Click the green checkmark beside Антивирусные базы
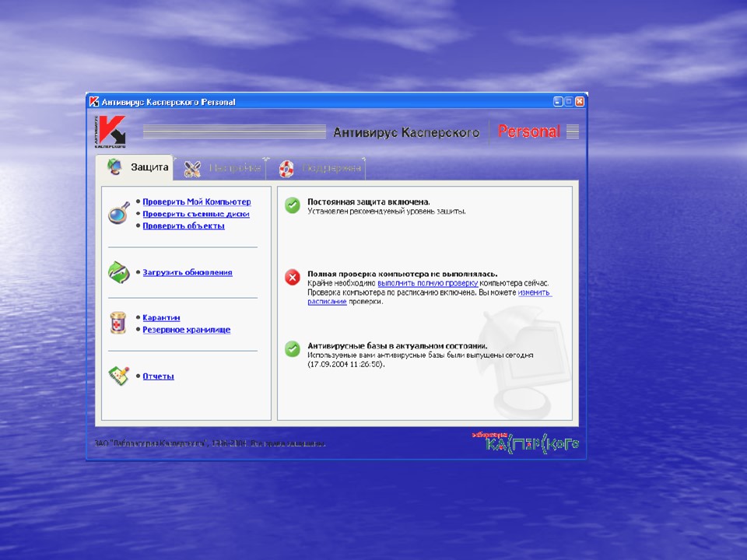Screen dimensions: 747x560 (293, 348)
